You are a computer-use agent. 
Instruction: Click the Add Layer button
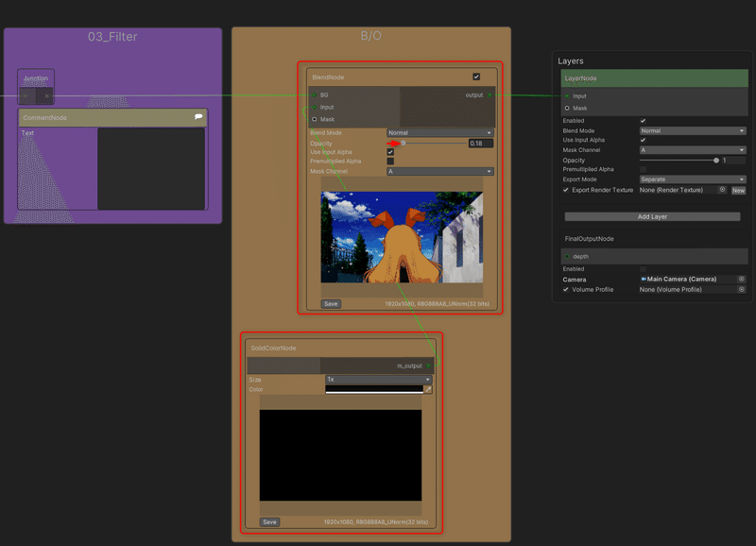point(652,217)
